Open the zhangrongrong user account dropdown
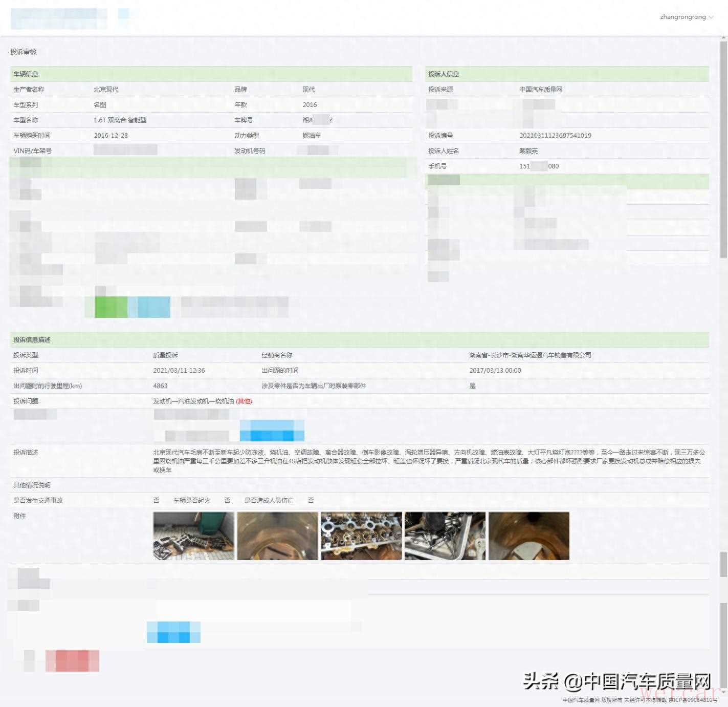The height and width of the screenshot is (707, 728). (686, 17)
